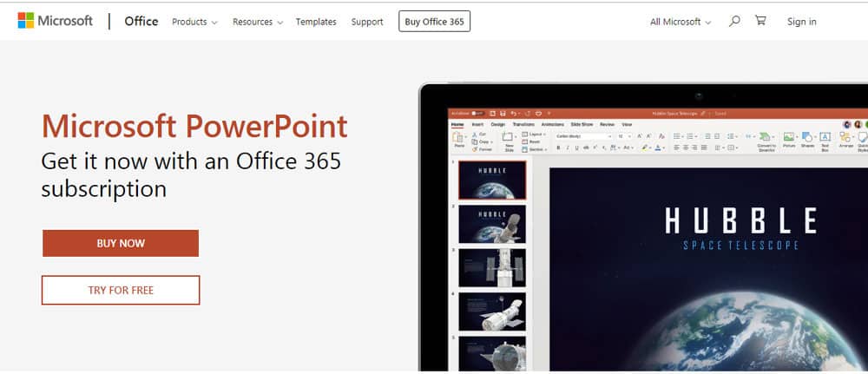Viewport: 868px width, 374px height.
Task: Open the Templates menu item
Action: tap(316, 22)
